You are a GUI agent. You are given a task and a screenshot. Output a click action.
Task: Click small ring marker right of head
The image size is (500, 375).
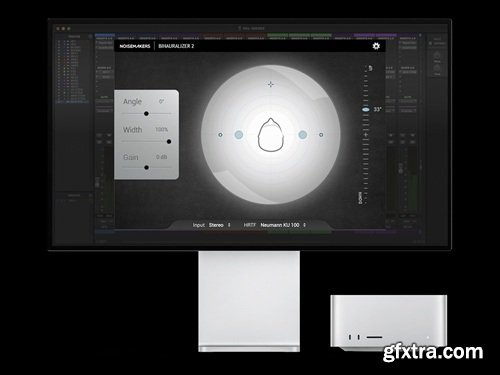[321, 135]
